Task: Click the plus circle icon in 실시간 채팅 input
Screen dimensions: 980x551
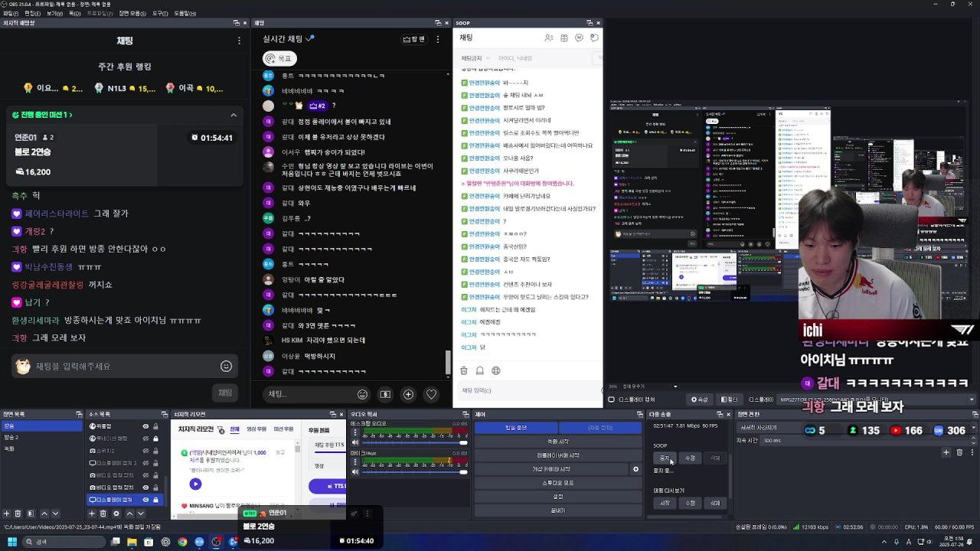Action: pos(408,394)
